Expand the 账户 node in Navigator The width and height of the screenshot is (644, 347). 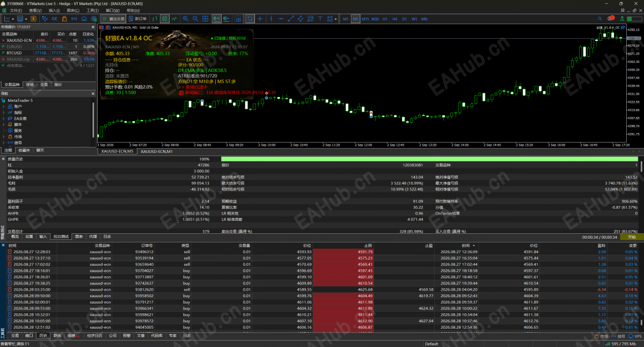click(3, 106)
